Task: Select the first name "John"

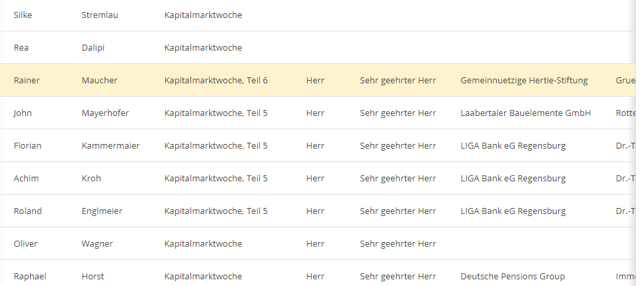Action: pyautogui.click(x=23, y=113)
